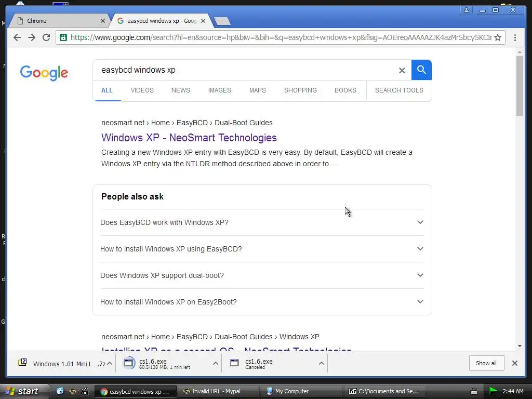View site security via green padlock
This screenshot has height=399, width=532.
coord(63,37)
